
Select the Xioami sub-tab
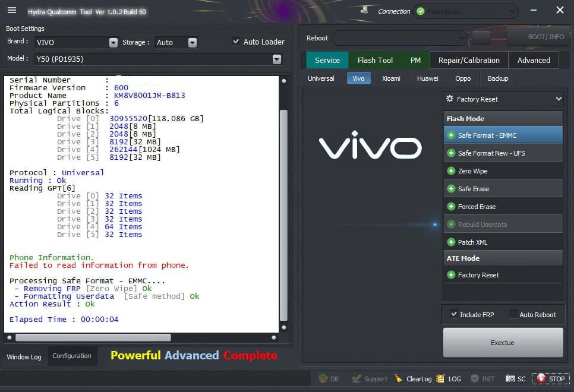click(391, 78)
